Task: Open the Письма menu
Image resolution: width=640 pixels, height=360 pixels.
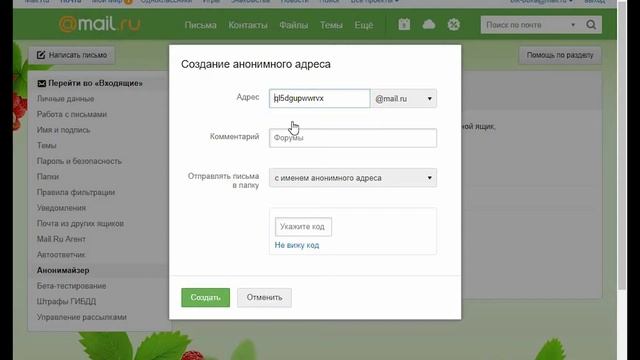Action: [200, 25]
